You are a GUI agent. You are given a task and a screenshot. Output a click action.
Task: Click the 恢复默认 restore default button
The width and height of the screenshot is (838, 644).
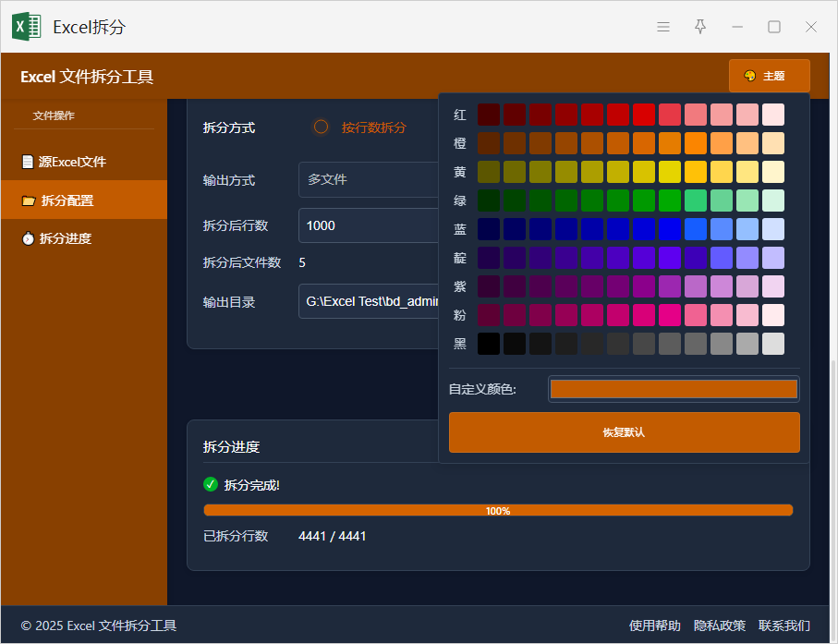[625, 432]
